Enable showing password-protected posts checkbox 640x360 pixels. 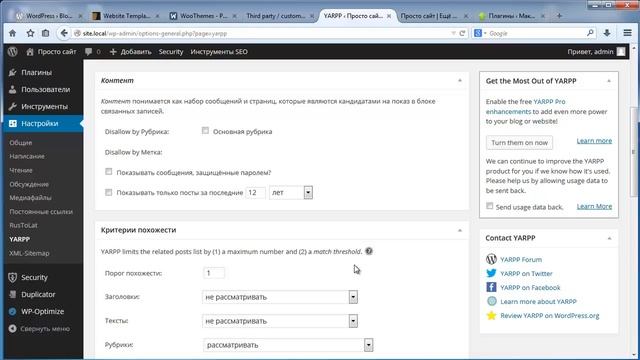tap(109, 172)
